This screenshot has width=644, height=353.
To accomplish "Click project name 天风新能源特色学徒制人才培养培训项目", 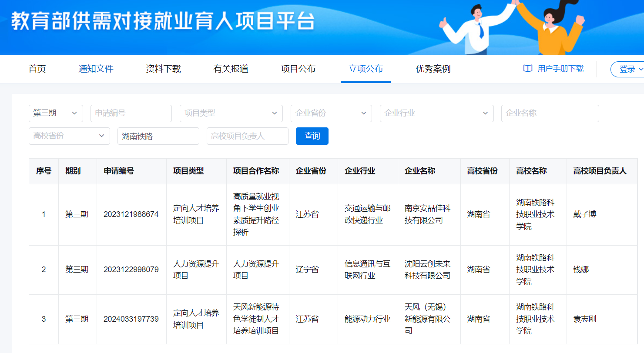I will (x=256, y=319).
